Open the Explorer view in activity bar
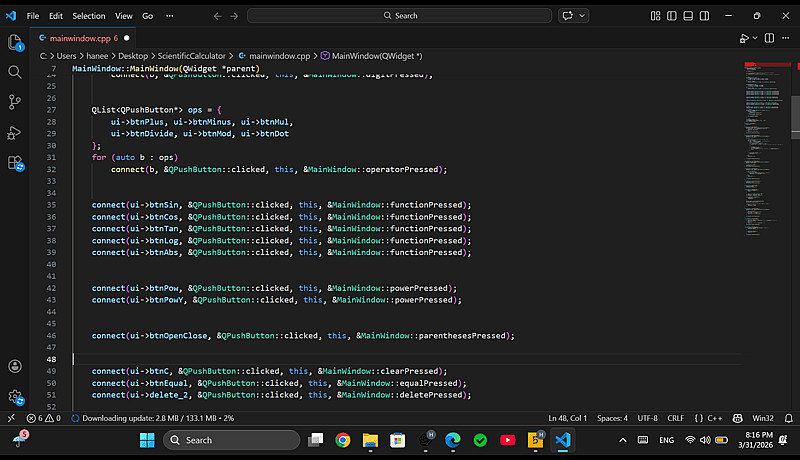The width and height of the screenshot is (800, 460). tap(15, 42)
